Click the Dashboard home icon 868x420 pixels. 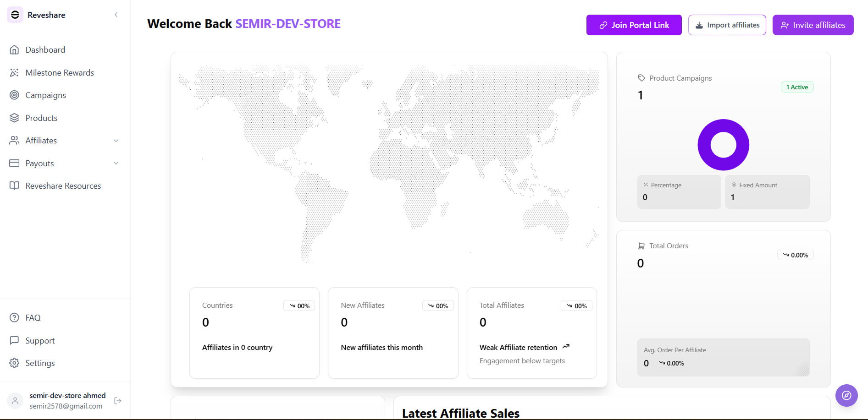(15, 49)
